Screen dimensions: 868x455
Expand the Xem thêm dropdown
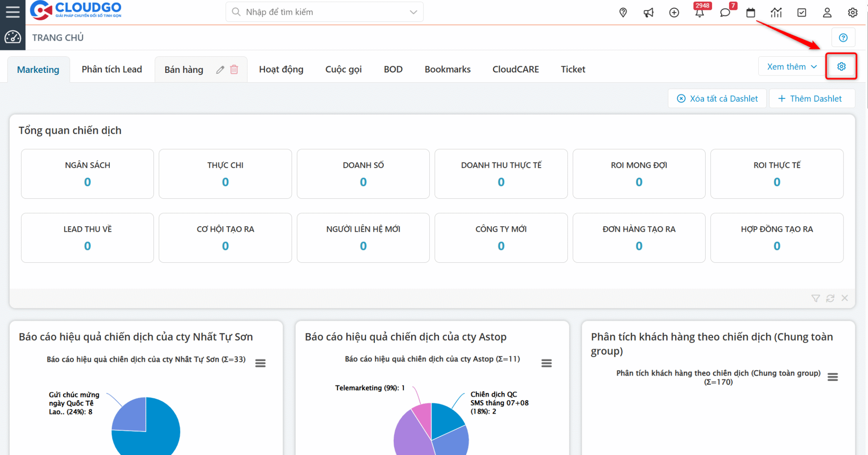[792, 67]
